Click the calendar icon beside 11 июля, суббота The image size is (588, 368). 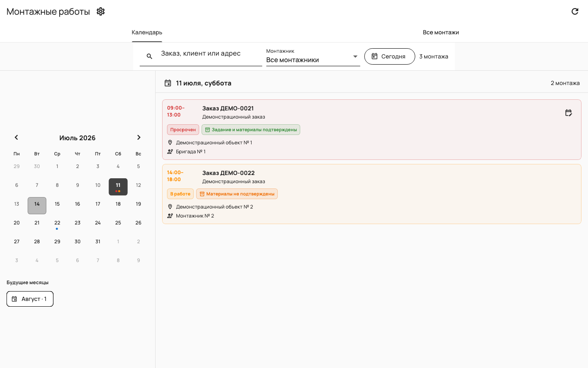[x=168, y=83]
